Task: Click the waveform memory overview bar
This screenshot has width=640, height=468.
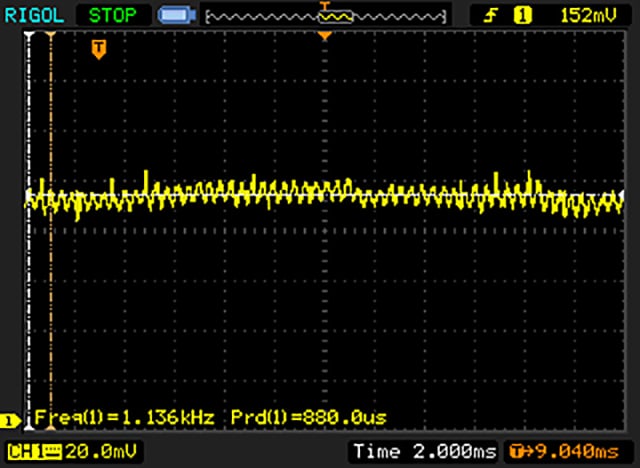Action: [x=326, y=17]
